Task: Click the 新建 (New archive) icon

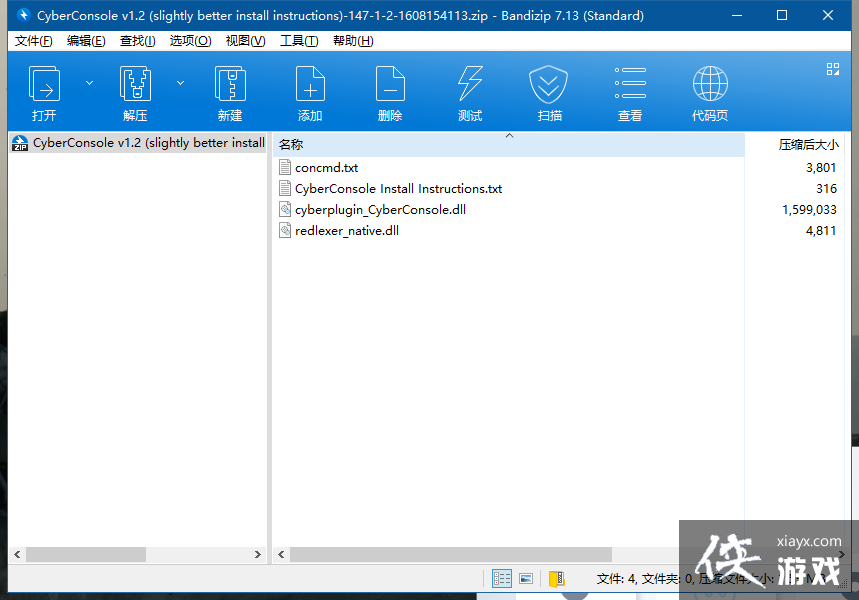Action: click(x=230, y=85)
